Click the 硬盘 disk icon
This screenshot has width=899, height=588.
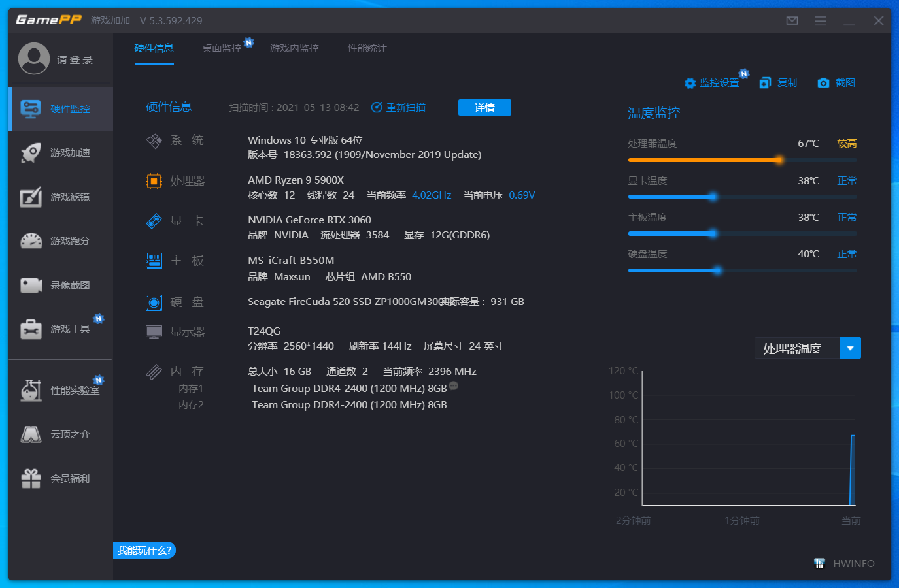click(154, 302)
